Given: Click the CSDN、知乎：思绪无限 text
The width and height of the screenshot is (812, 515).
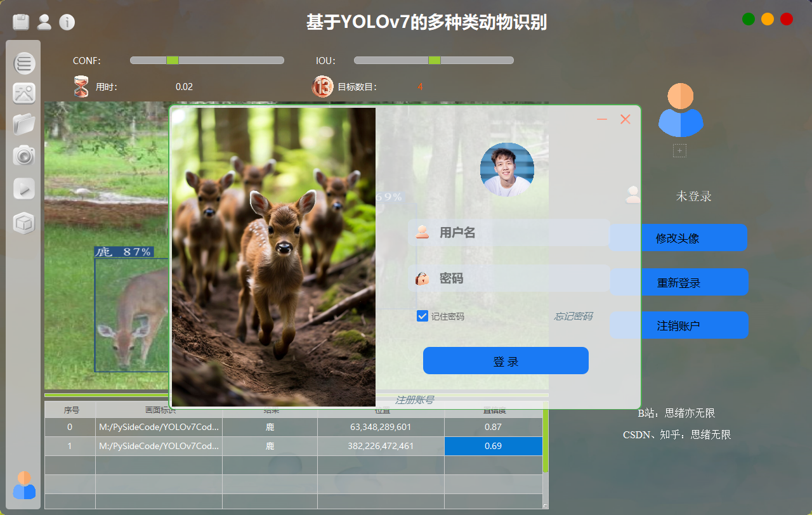Looking at the screenshot, I should (x=677, y=434).
